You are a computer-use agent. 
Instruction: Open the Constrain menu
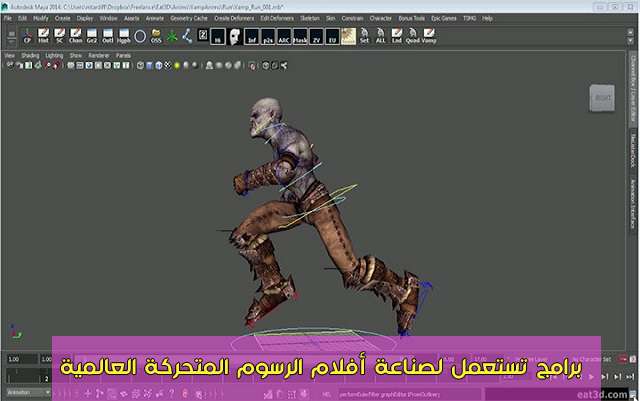coord(352,18)
